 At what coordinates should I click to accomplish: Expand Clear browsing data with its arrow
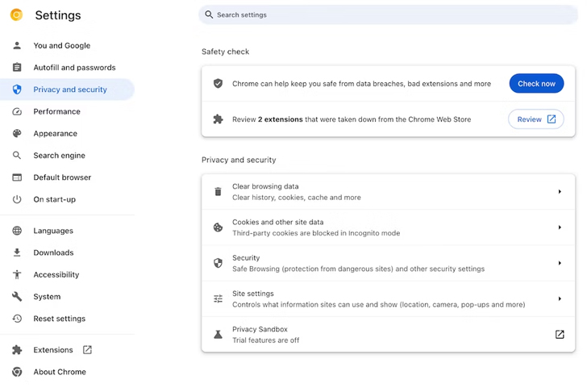[560, 192]
